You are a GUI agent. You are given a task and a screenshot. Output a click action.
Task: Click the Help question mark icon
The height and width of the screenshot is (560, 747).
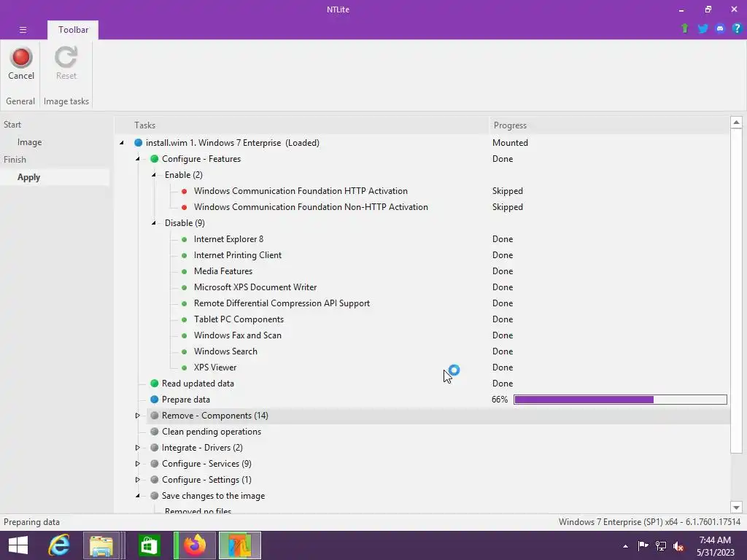(737, 28)
